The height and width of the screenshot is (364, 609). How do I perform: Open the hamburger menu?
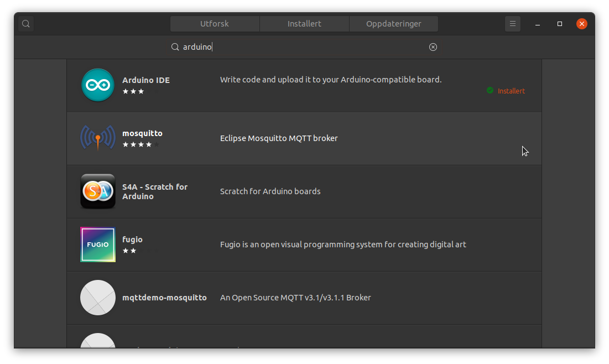(513, 24)
